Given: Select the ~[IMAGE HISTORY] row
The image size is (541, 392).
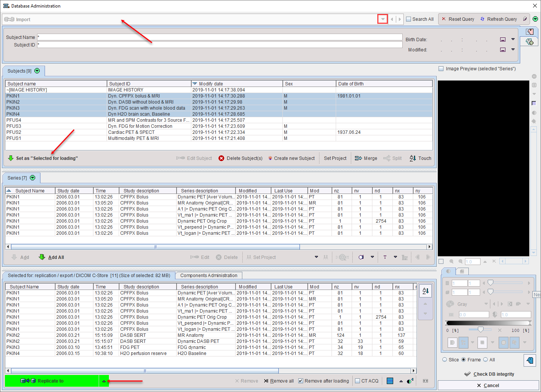Looking at the screenshot, I should tap(219, 90).
